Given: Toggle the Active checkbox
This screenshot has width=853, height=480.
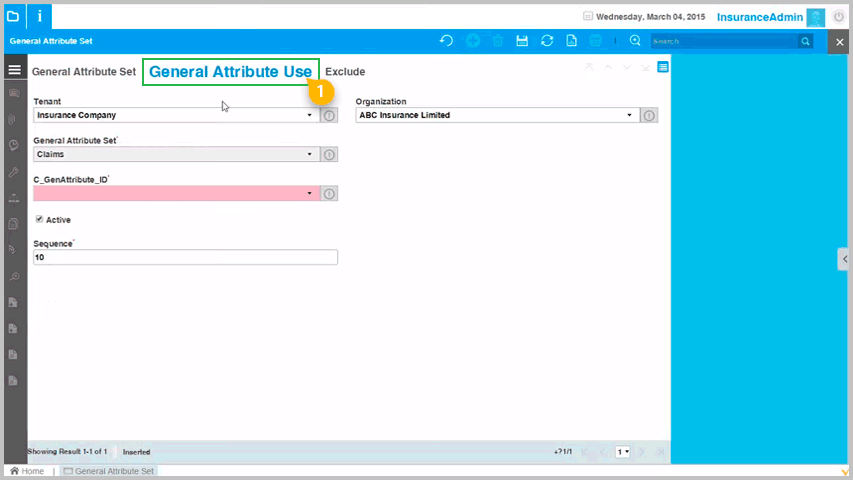Looking at the screenshot, I should (x=39, y=219).
